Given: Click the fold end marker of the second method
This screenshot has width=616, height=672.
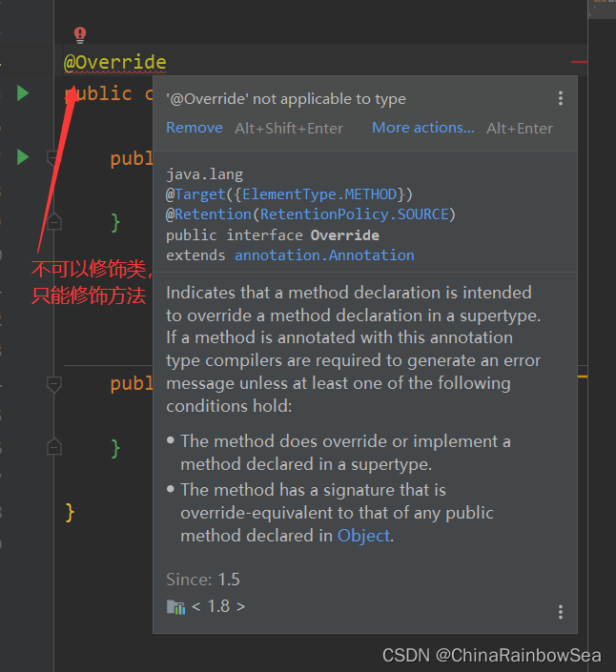Looking at the screenshot, I should (x=54, y=446).
